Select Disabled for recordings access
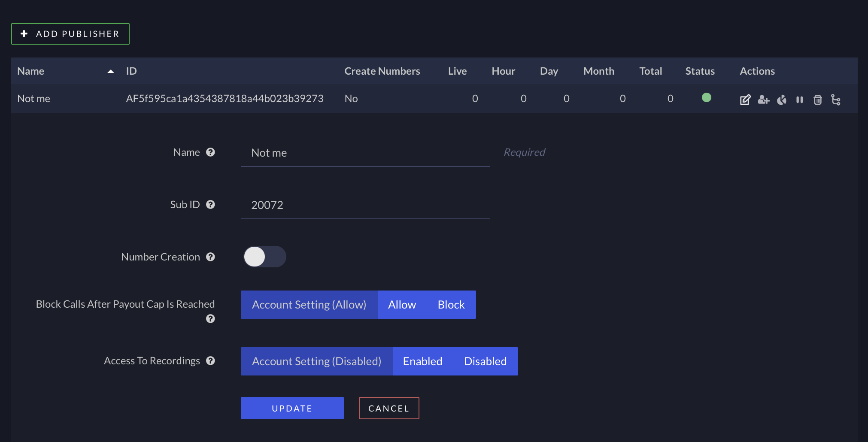This screenshot has height=442, width=868. (x=486, y=361)
